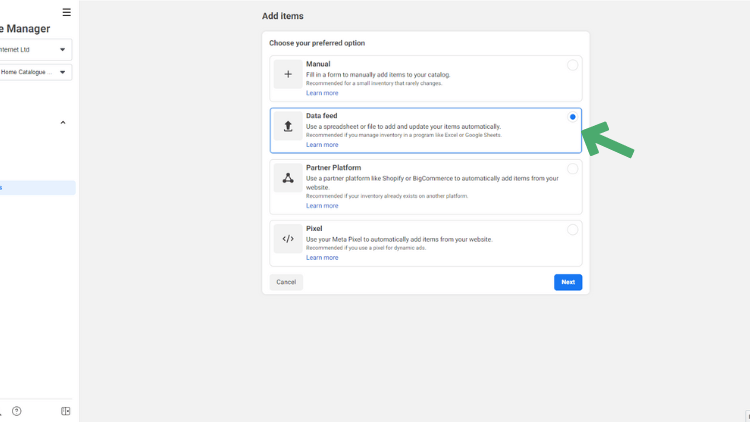Select the highlighted sidebar menu item
This screenshot has height=422, width=750.
click(36, 188)
